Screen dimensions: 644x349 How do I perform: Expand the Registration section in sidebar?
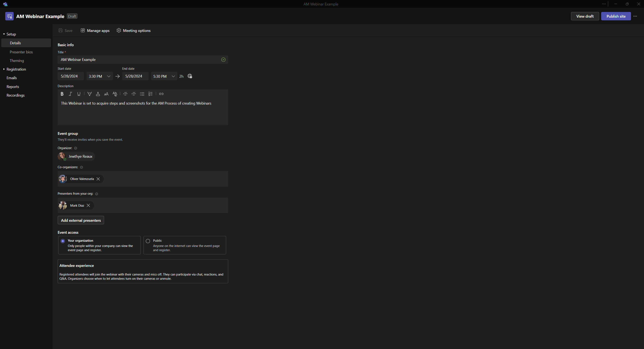(16, 69)
